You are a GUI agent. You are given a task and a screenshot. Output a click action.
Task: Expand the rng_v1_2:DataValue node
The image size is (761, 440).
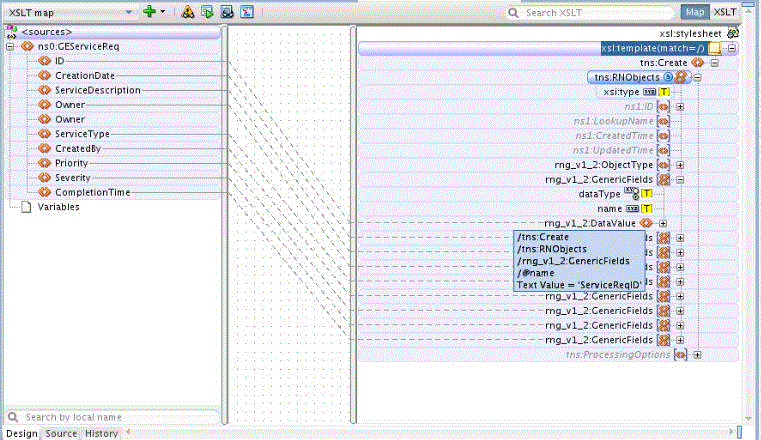[x=662, y=224]
